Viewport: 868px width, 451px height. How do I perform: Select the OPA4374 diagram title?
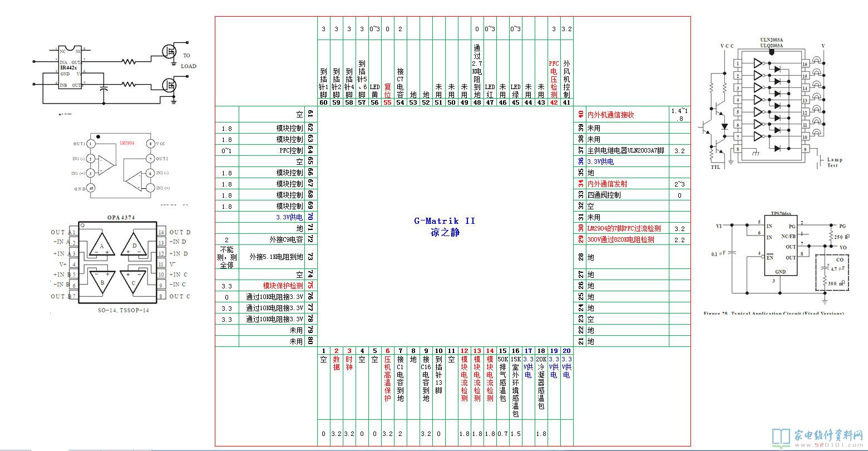tap(121, 217)
